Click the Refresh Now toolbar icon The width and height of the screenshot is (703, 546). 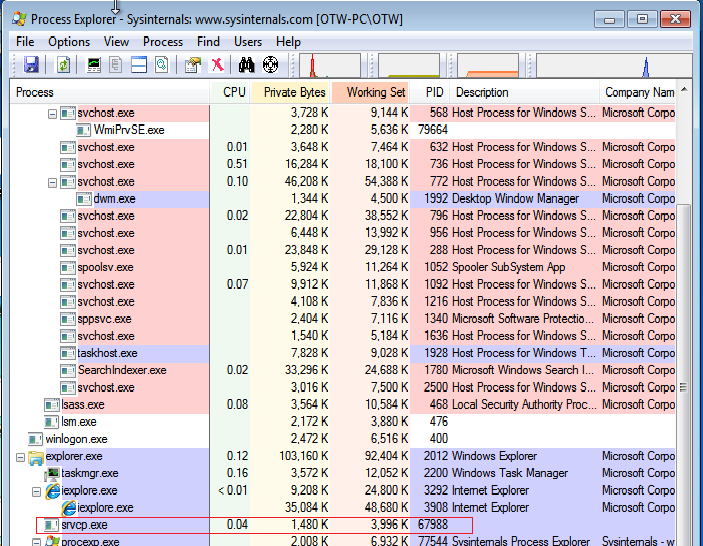(63, 65)
